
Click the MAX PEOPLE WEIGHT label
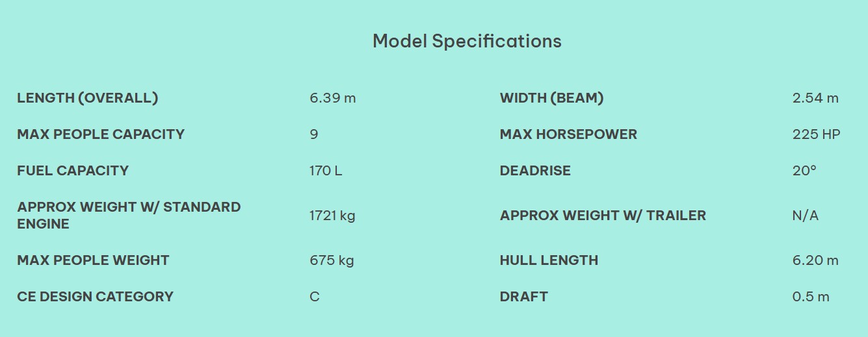[x=93, y=260]
